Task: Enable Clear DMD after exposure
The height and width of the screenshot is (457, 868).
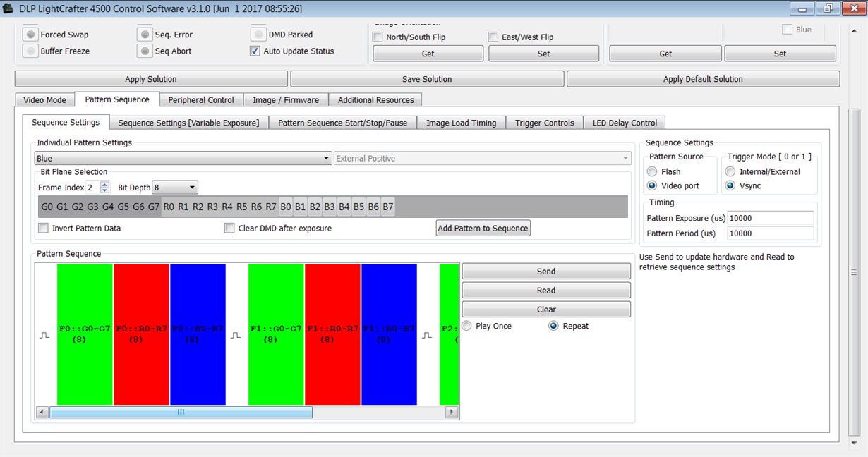Action: (229, 228)
